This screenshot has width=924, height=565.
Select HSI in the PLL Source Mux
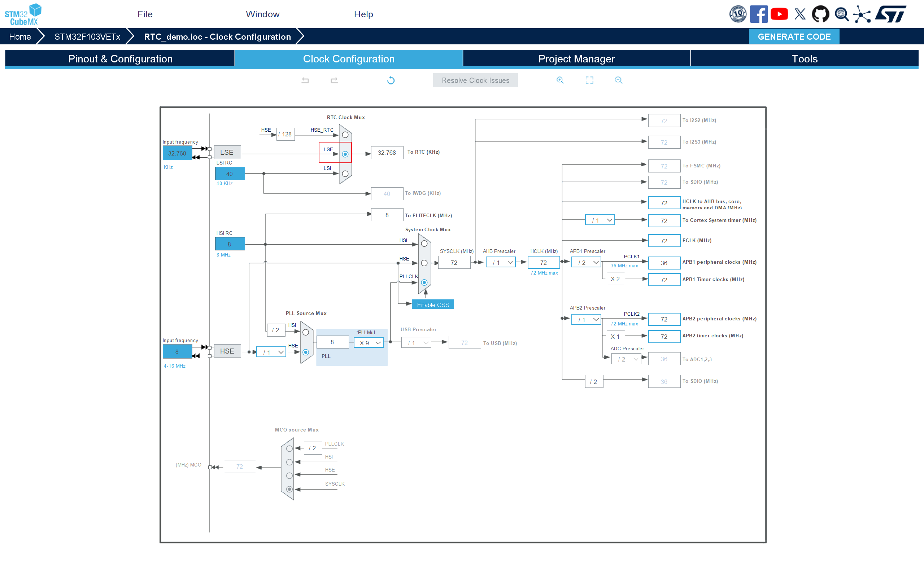tap(306, 333)
